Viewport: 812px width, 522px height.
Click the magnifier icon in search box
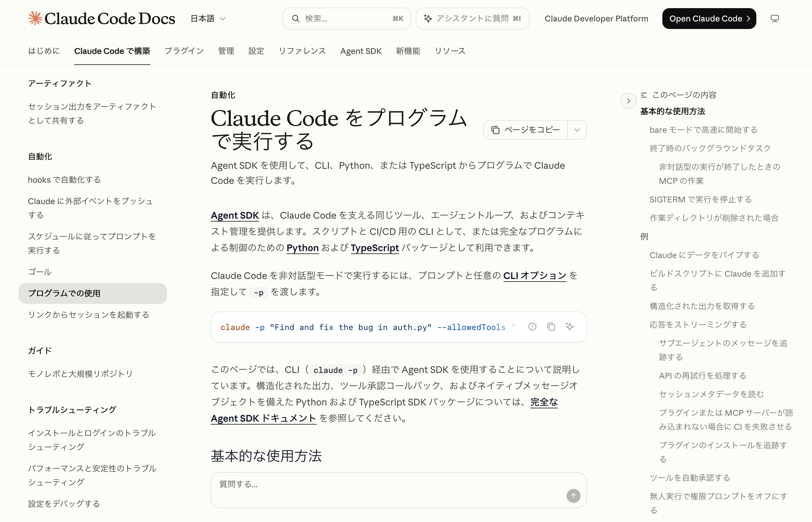pos(296,19)
